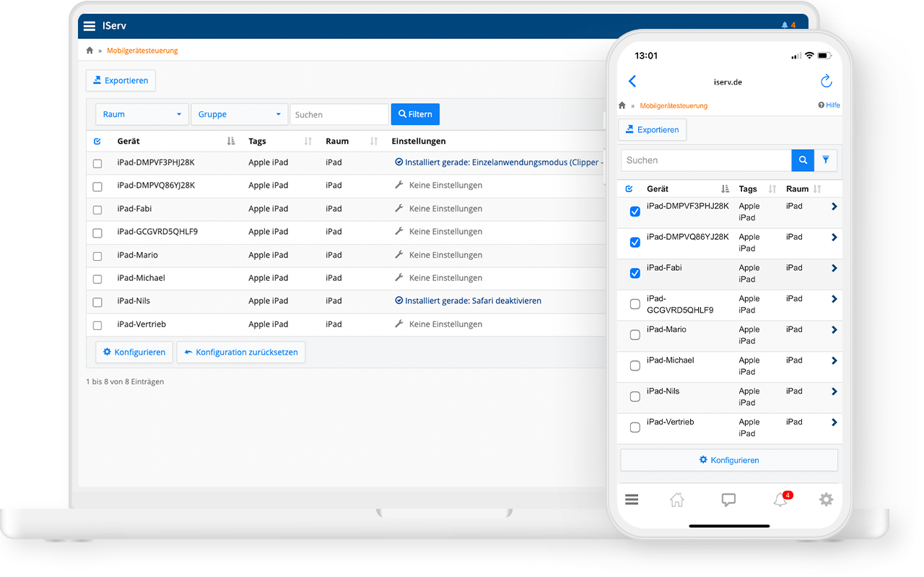Check the iPad-Fabi checkbox on laptop
Screen dimensions: 924x577
[97, 210]
